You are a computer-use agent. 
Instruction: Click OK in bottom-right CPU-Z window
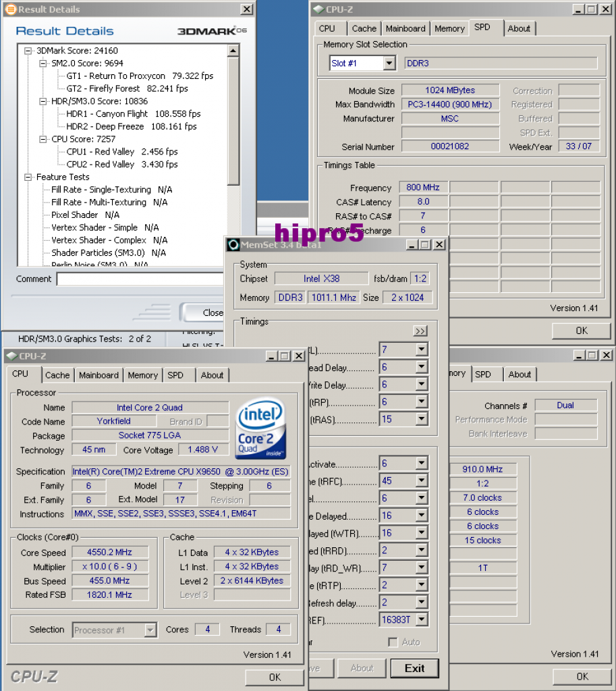(x=582, y=676)
